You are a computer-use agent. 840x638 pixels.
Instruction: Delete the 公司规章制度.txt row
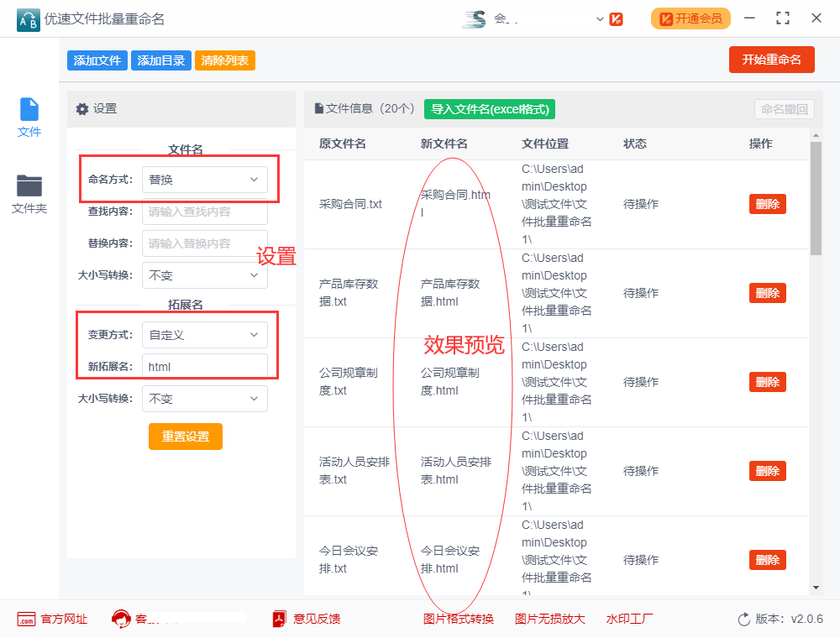(x=767, y=382)
